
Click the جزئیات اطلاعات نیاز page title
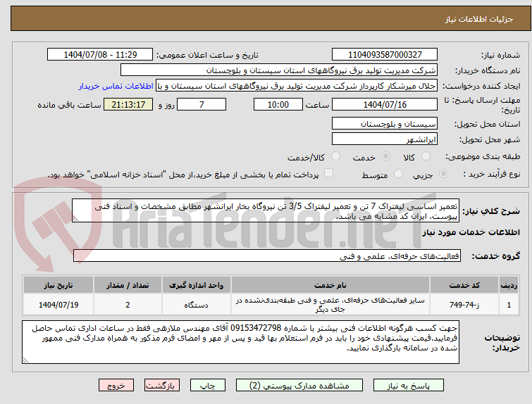tap(479, 19)
